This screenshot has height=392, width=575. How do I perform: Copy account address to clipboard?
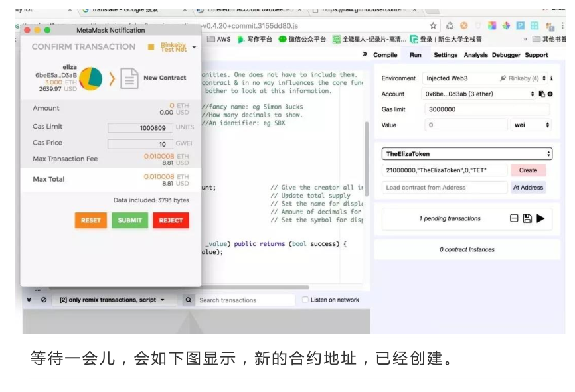tap(542, 94)
